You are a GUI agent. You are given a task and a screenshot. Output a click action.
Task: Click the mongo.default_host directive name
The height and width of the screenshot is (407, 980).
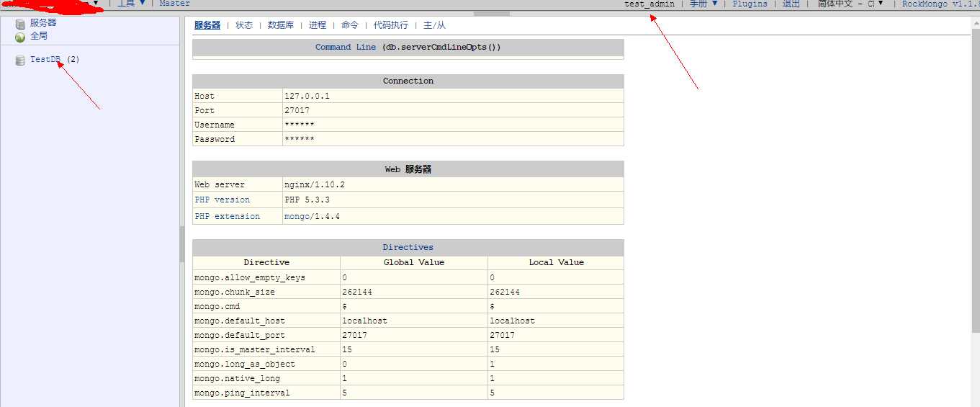tap(240, 321)
